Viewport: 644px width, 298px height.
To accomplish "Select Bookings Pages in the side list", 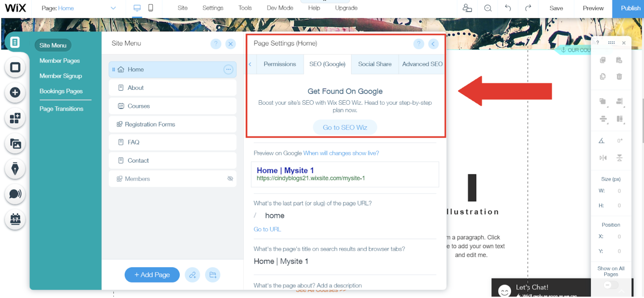I will [x=61, y=91].
